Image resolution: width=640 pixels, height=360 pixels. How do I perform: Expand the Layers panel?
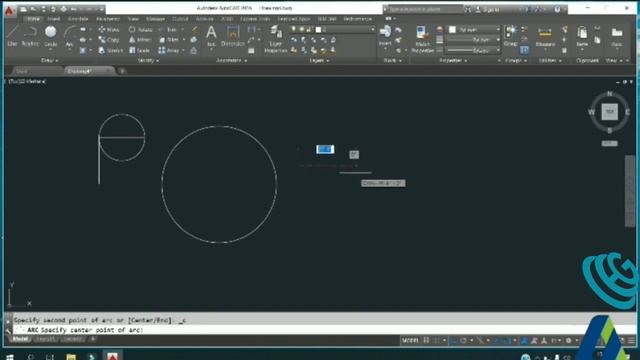click(320, 60)
